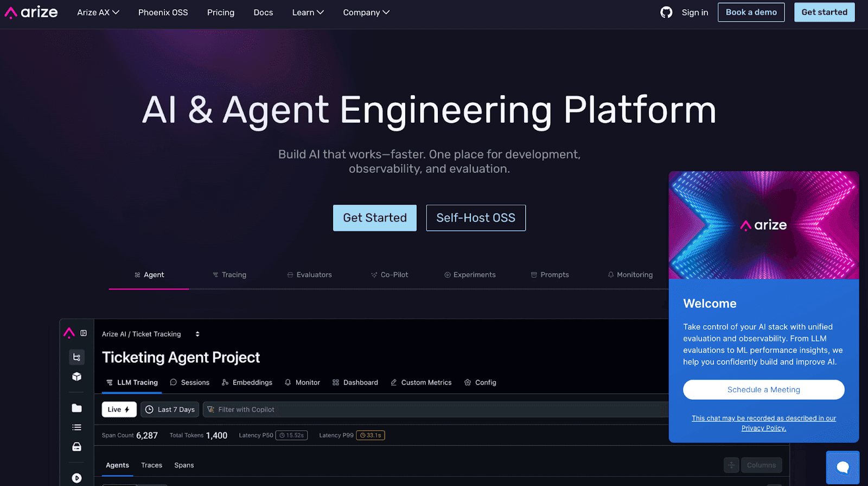Image resolution: width=868 pixels, height=486 pixels.
Task: Click the Arize logo in navbar
Action: pos(31,12)
